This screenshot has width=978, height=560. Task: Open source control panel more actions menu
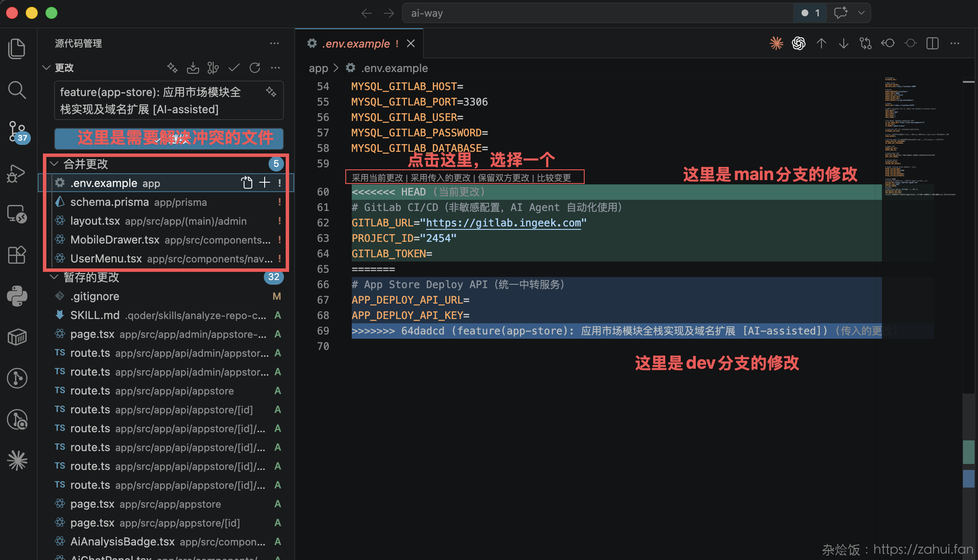275,43
